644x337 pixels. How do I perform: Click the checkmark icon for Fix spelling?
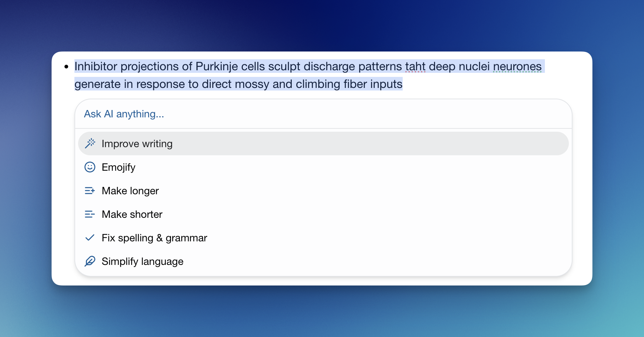coord(90,238)
